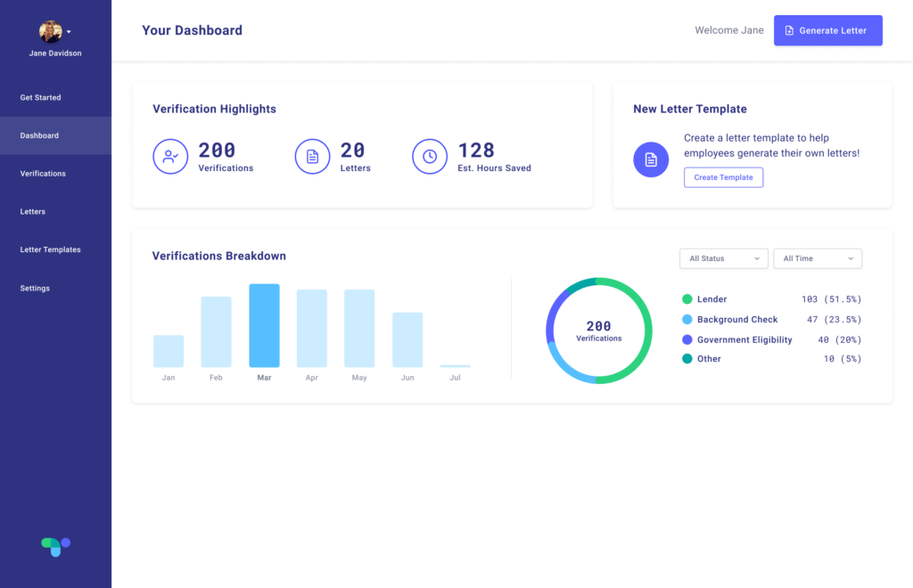Click the Verifications person icon in highlights

pos(170,156)
